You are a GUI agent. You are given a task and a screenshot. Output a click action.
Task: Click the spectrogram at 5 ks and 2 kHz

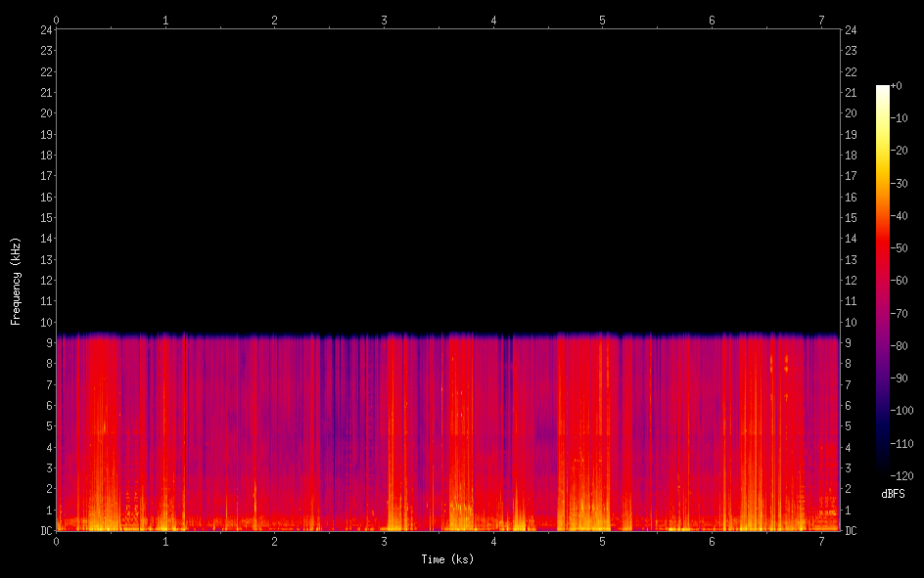pyautogui.click(x=603, y=489)
